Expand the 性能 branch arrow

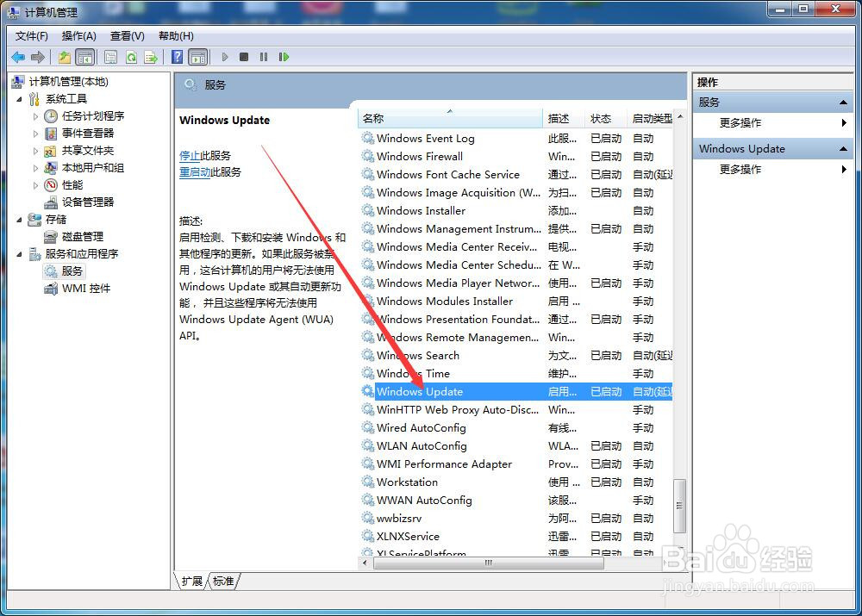[35, 185]
